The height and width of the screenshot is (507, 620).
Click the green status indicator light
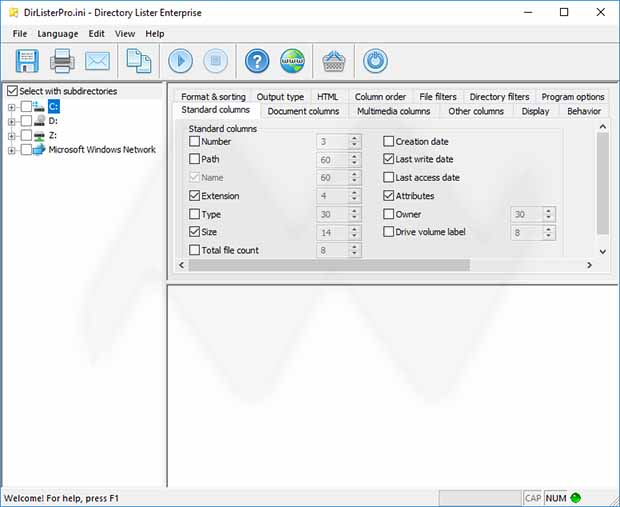(x=576, y=498)
